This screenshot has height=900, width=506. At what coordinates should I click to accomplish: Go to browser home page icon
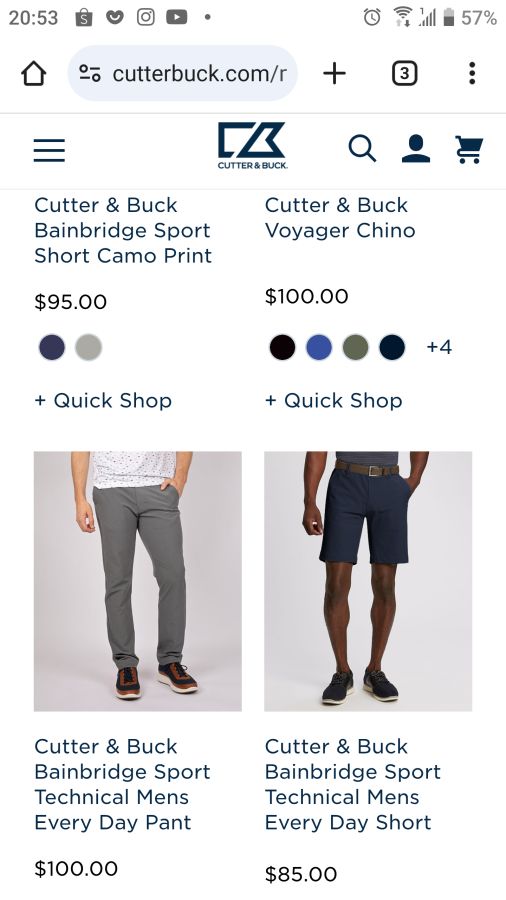click(34, 73)
